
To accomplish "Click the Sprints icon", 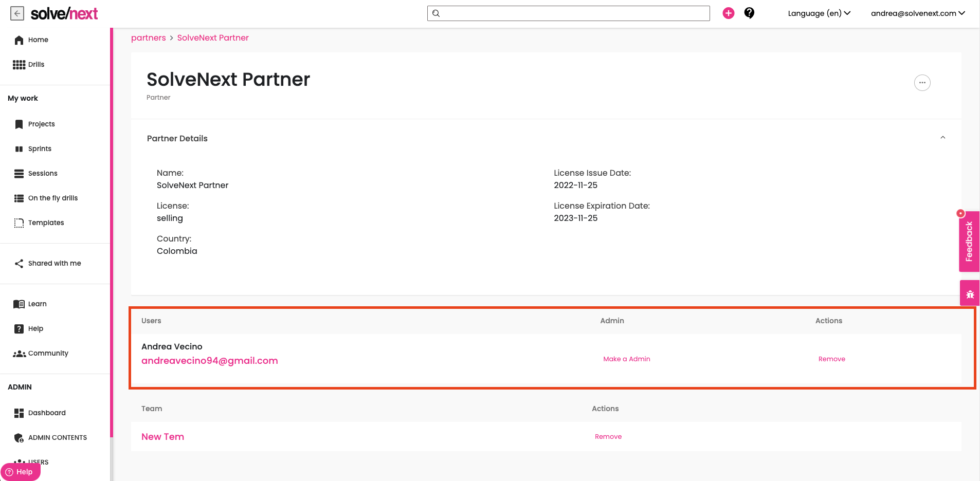I will point(19,149).
